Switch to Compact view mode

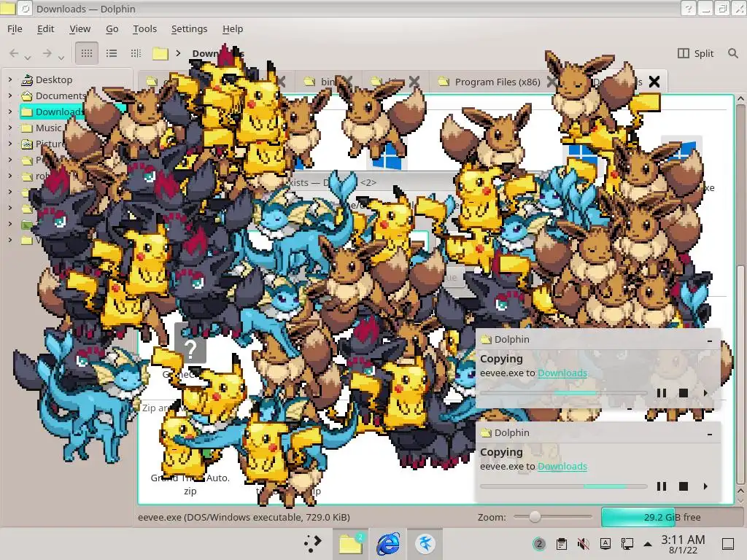136,53
